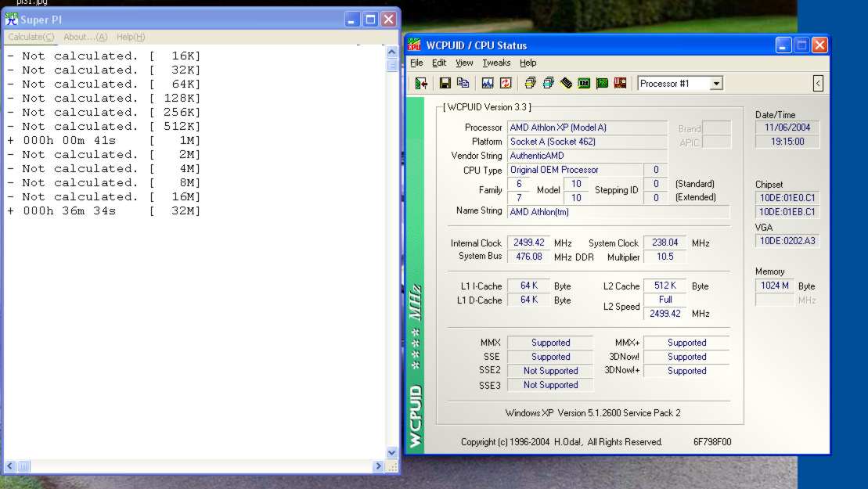The width and height of the screenshot is (868, 489).
Task: Minimize the WCPUID window
Action: [x=783, y=45]
